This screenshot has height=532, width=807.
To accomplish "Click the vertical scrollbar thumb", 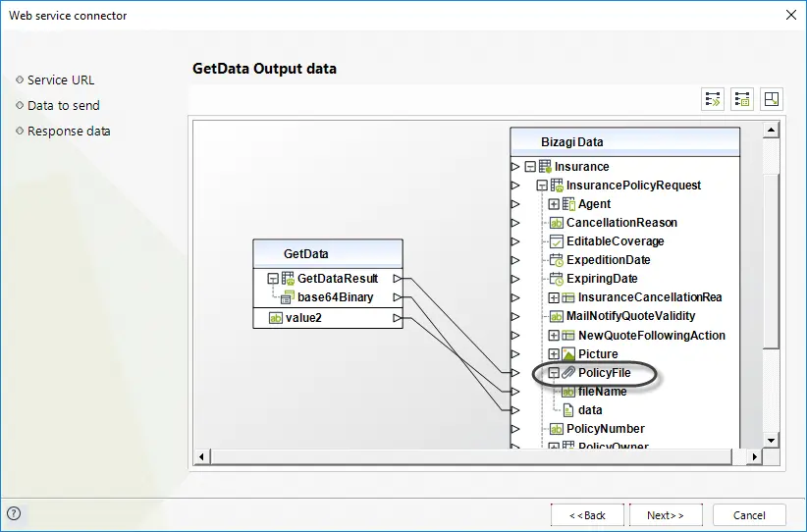I will point(771,261).
